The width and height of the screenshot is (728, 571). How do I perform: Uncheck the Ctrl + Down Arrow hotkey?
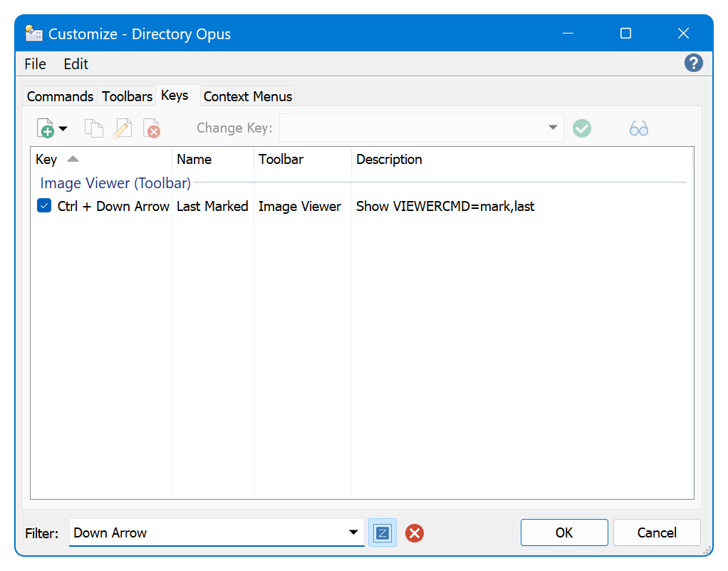point(44,205)
